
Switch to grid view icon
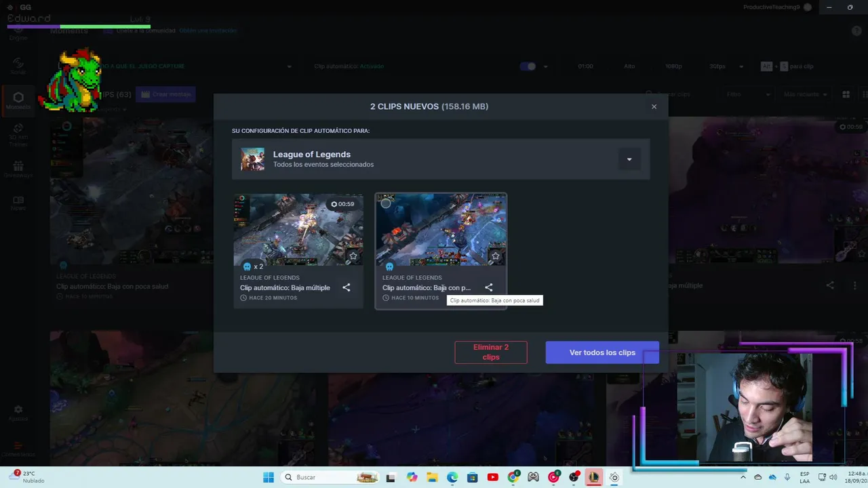[x=846, y=94]
